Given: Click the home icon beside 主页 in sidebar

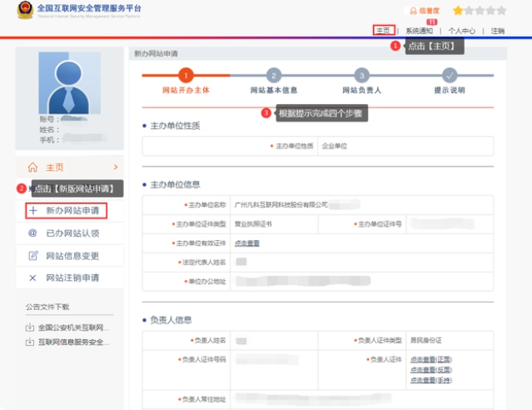Looking at the screenshot, I should [32, 167].
